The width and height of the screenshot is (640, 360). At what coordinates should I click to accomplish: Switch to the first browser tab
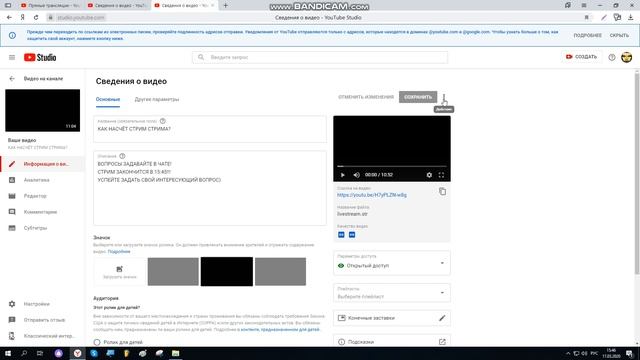coord(51,6)
